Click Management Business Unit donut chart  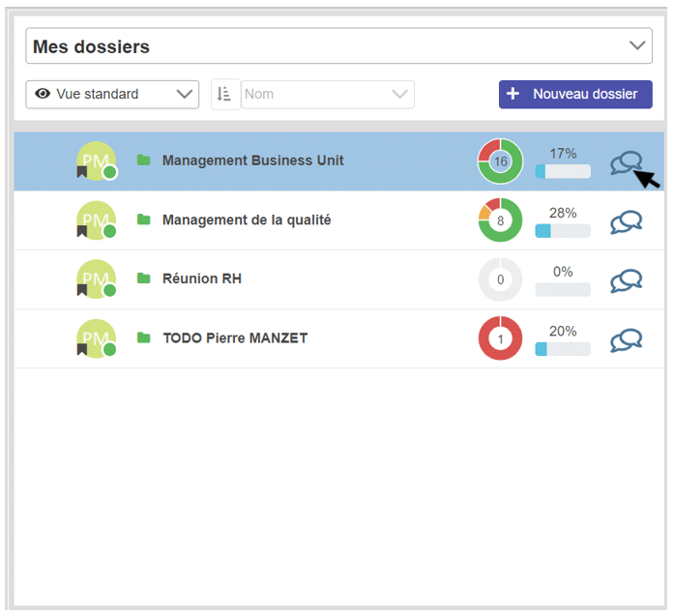[x=500, y=161]
